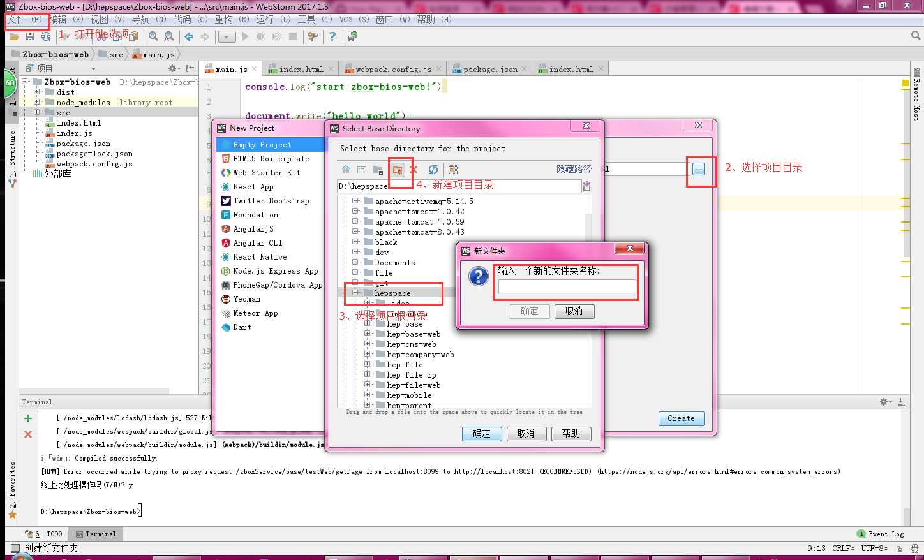Click the D:\hepspace path field
Viewport: 924px width, 560px height.
[x=459, y=186]
